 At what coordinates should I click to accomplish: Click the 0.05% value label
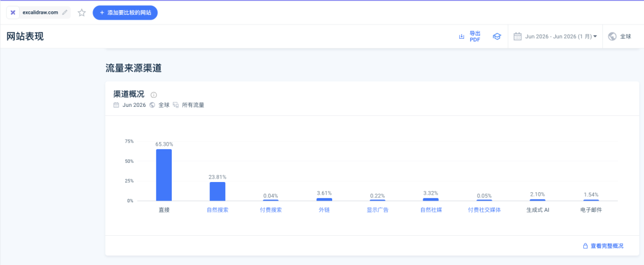(484, 196)
